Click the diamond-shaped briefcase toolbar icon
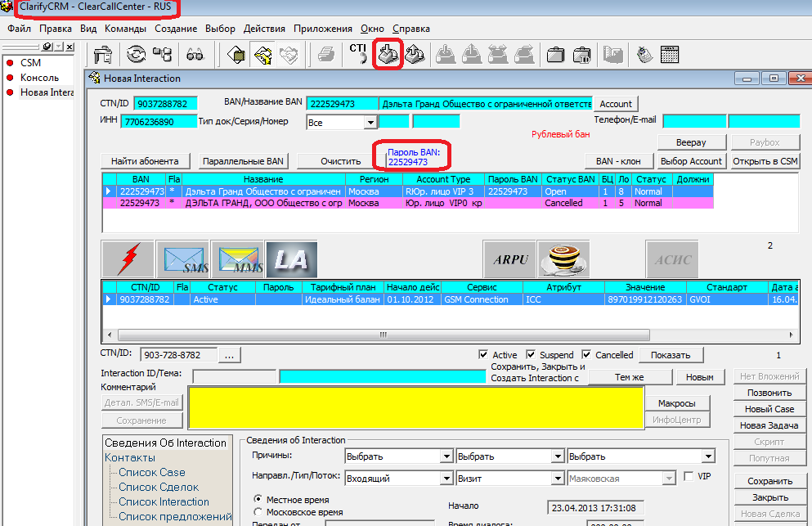 236,55
